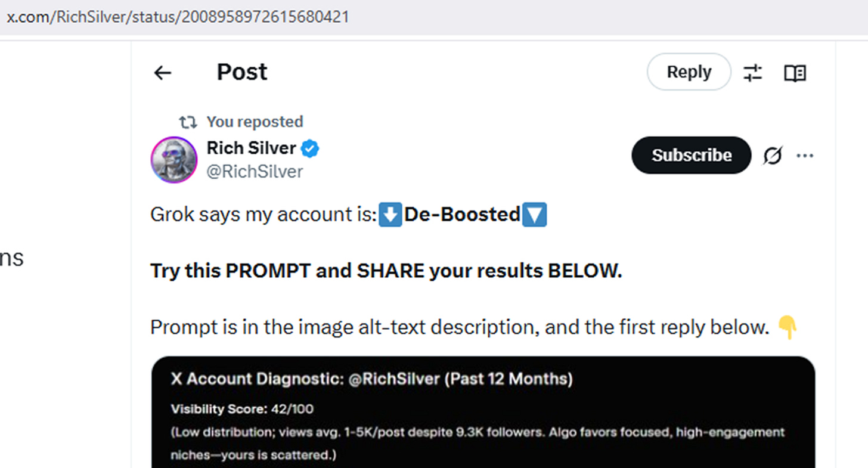Go back using the back arrow
The width and height of the screenshot is (868, 468).
(x=162, y=72)
